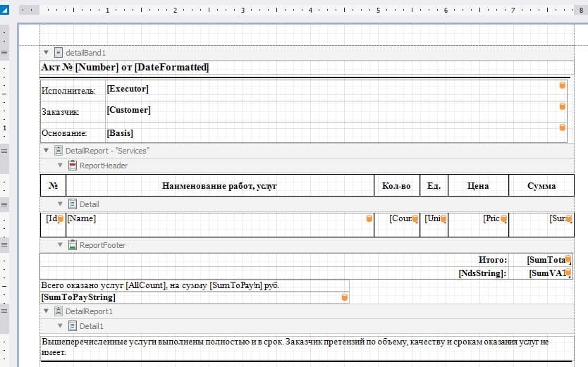Screen dimensions: 588x367
Task: Click the data binding icon on [Customer] field
Action: click(562, 106)
